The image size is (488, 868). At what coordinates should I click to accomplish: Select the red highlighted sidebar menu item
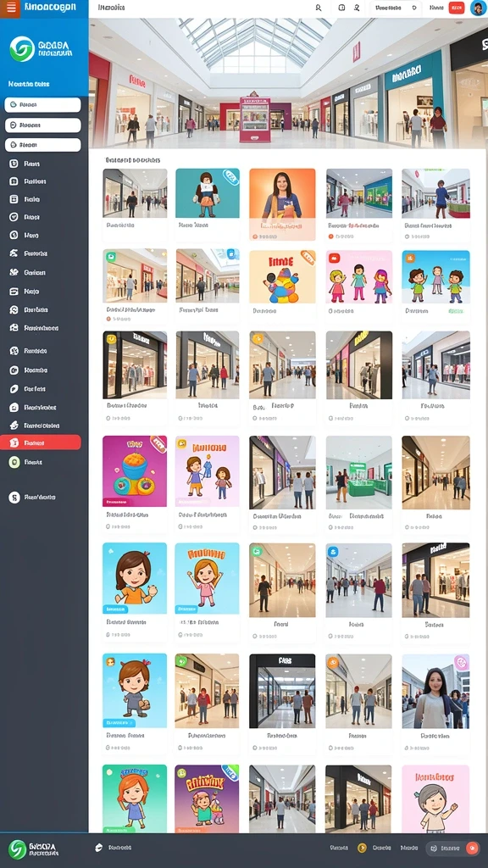coord(41,442)
